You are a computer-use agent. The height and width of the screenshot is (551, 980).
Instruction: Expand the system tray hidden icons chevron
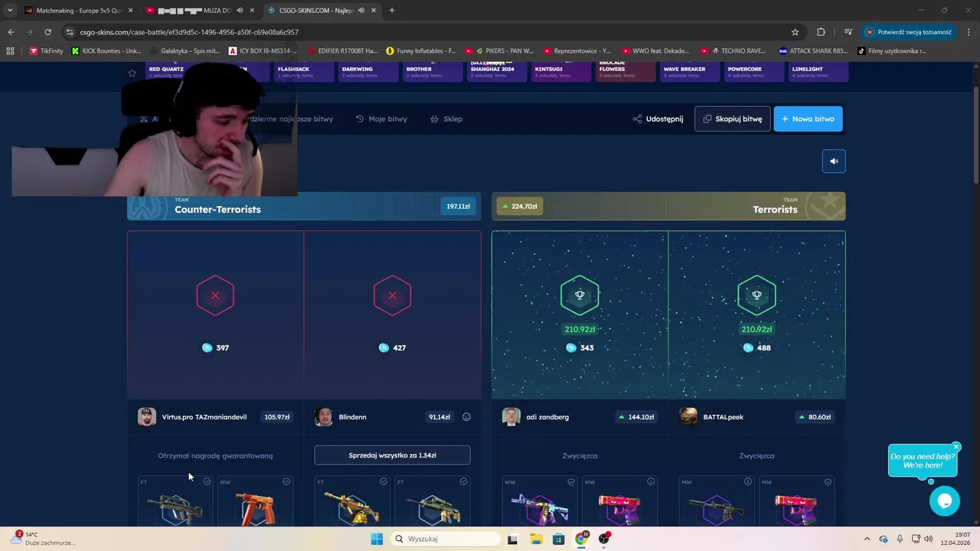coord(867,539)
